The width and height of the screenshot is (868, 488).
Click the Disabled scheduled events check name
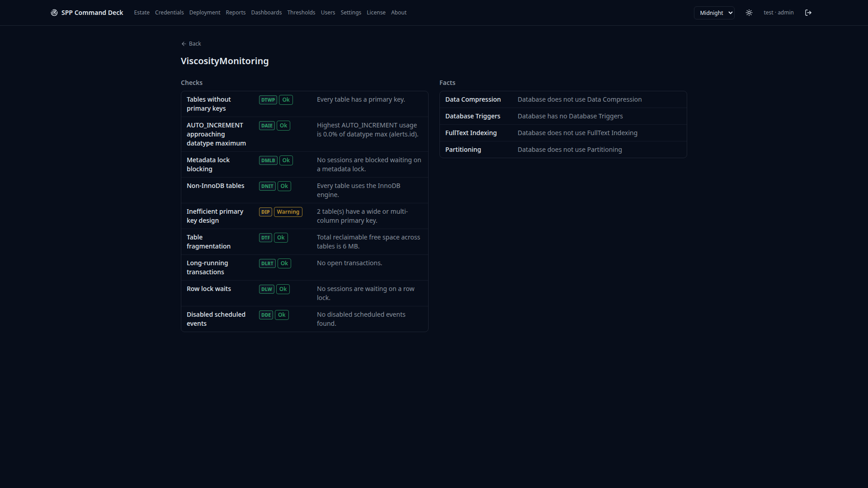[216, 319]
